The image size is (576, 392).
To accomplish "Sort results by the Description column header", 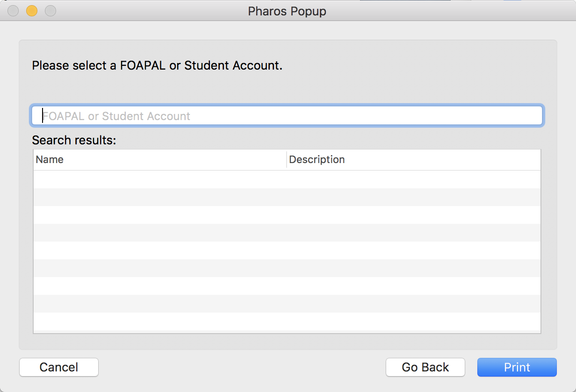I will (x=414, y=159).
